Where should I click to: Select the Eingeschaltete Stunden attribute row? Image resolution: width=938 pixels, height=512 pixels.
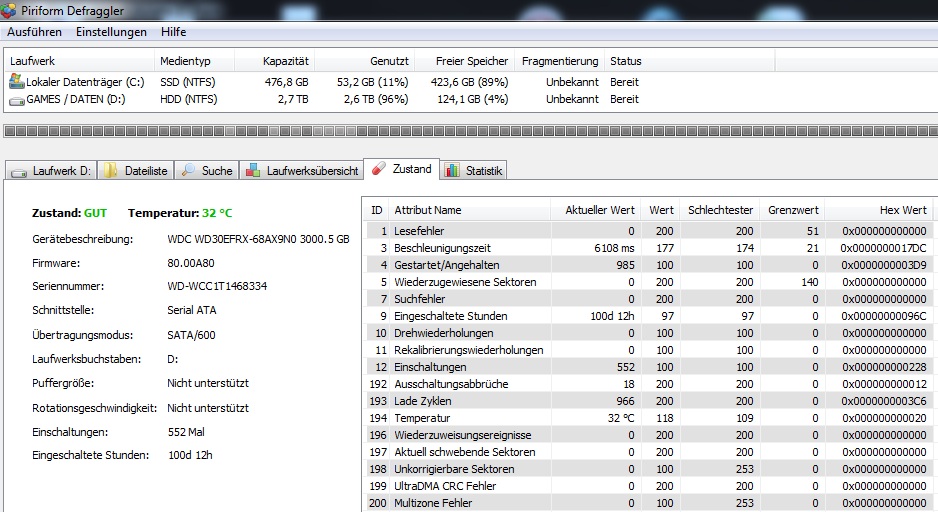pos(650,316)
